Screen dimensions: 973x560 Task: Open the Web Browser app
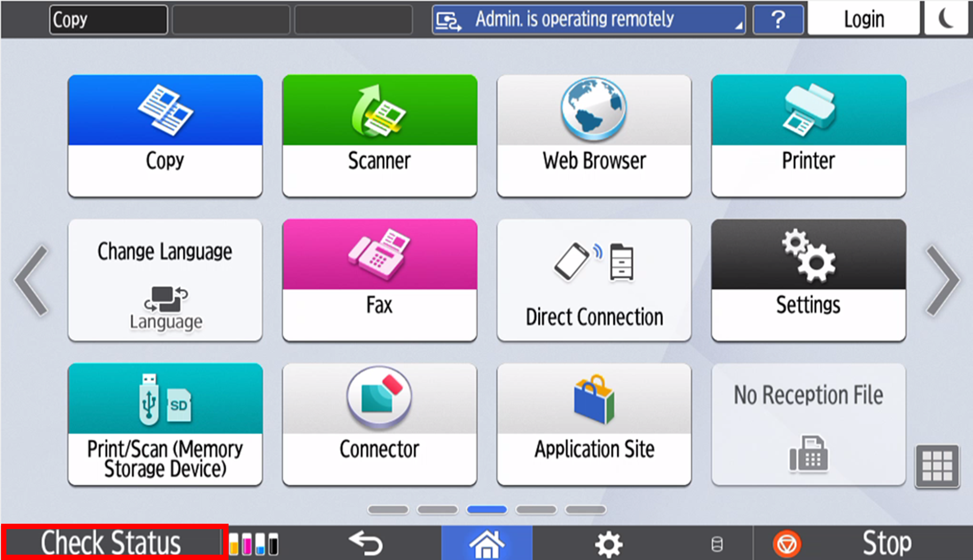[x=594, y=136]
